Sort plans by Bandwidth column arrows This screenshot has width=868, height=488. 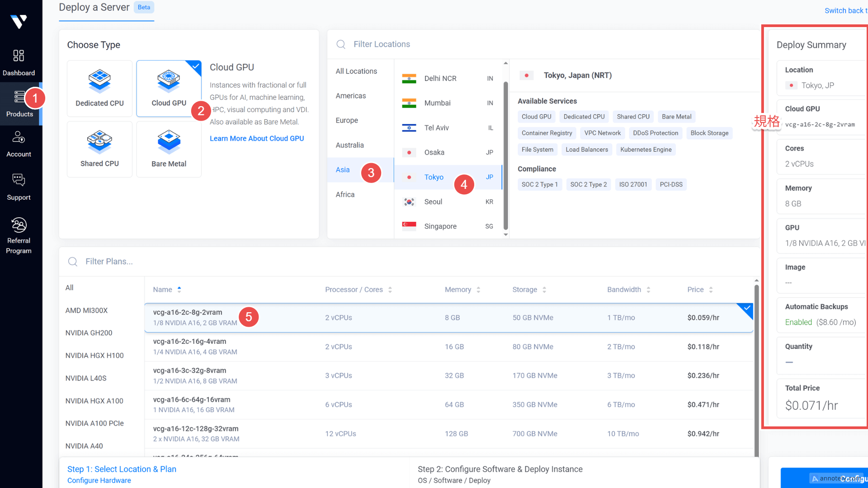pyautogui.click(x=648, y=290)
